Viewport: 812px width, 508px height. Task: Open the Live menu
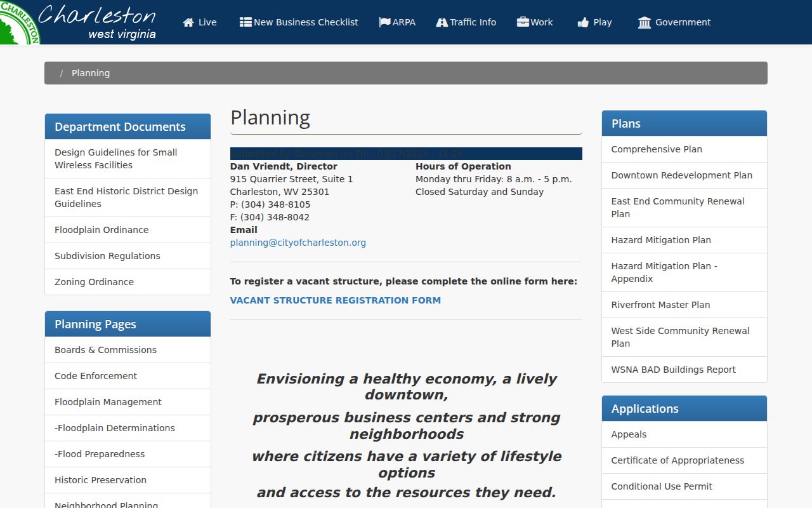tap(200, 22)
